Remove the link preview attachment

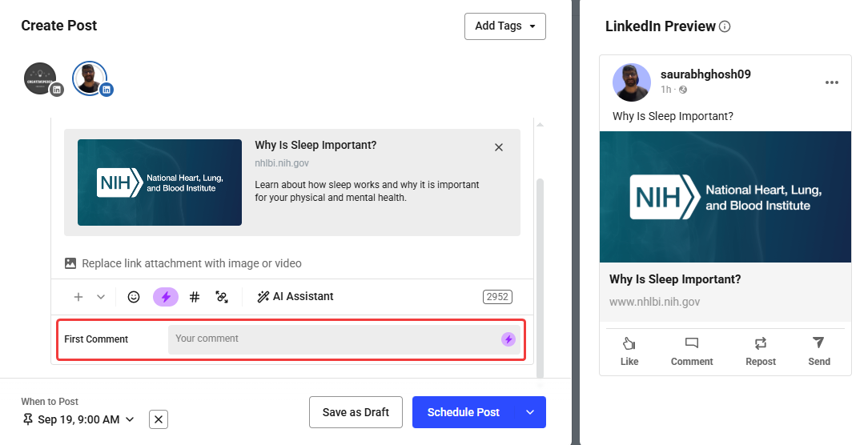coord(499,147)
